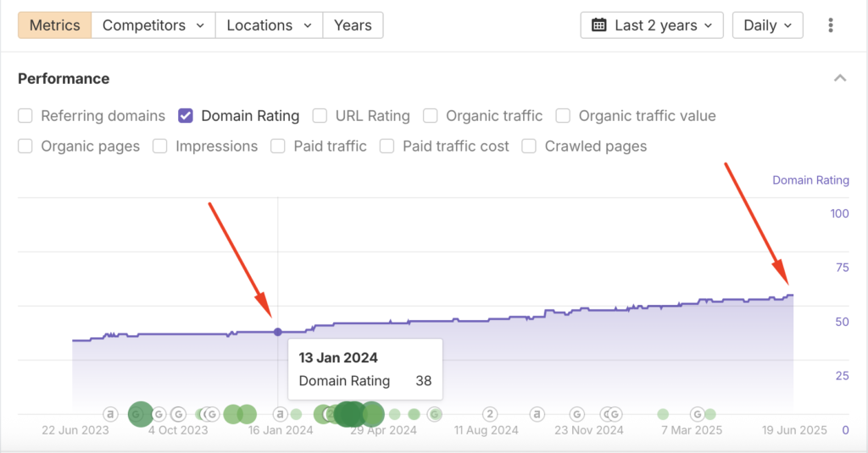
Task: Click the 23 Nov 2024 date label
Action: [x=589, y=430]
